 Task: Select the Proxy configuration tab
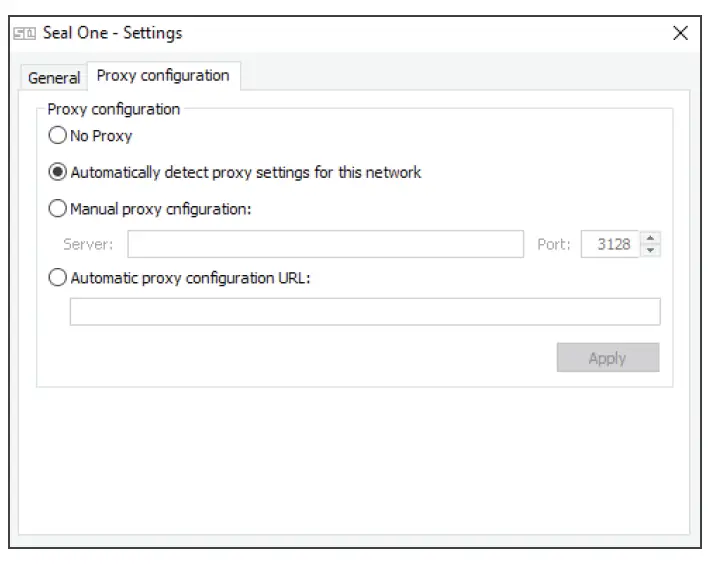[163, 76]
